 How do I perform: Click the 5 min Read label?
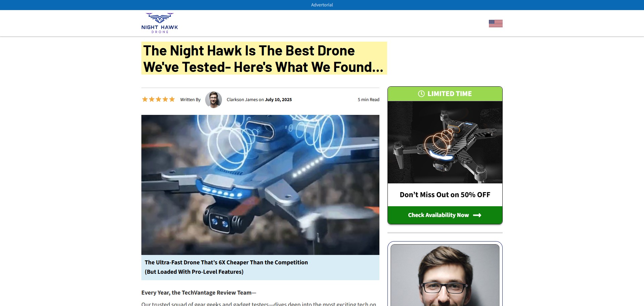(368, 100)
